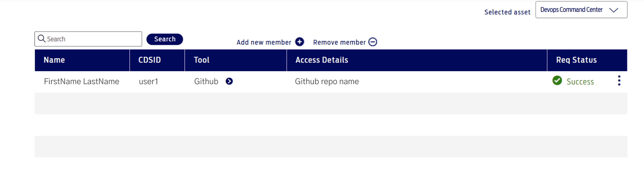Screen dimensions: 644x174
Task: Click the Github repo name cell
Action: (x=327, y=82)
